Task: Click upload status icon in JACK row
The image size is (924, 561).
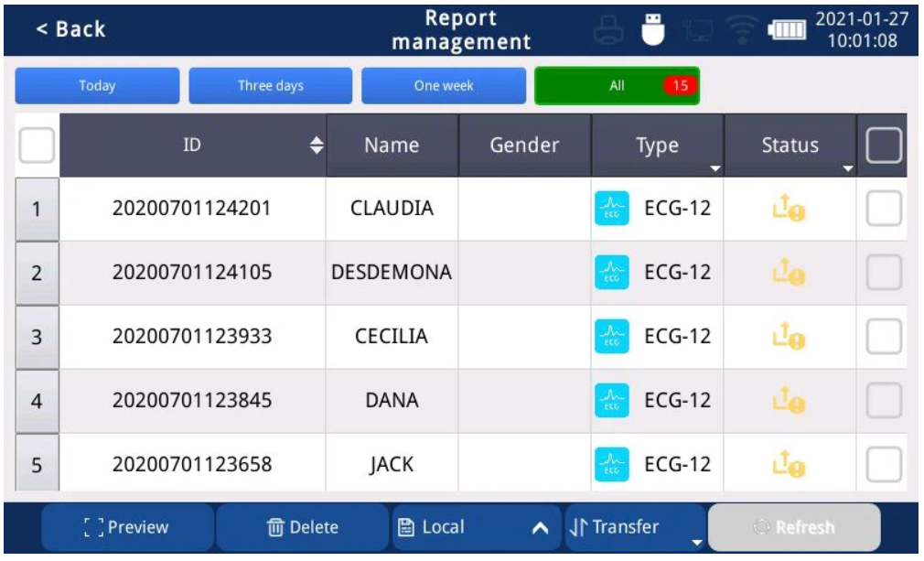Action: pos(790,465)
